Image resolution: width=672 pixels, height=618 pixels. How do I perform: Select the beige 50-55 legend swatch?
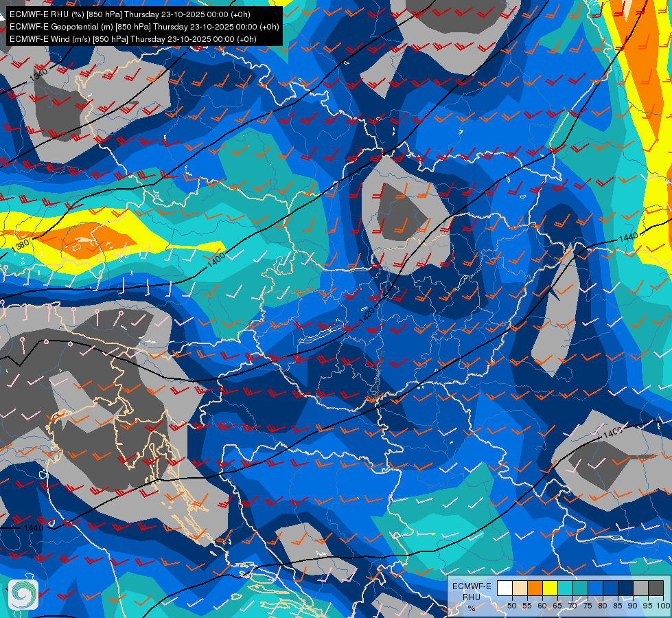(520, 588)
